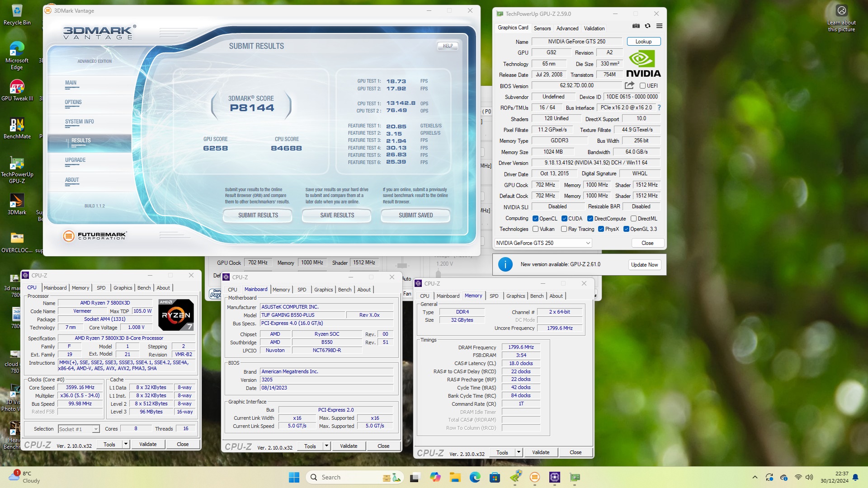868x488 pixels.
Task: Open the ABOUT item in 3DMark Vantage sidebar
Action: tap(72, 180)
